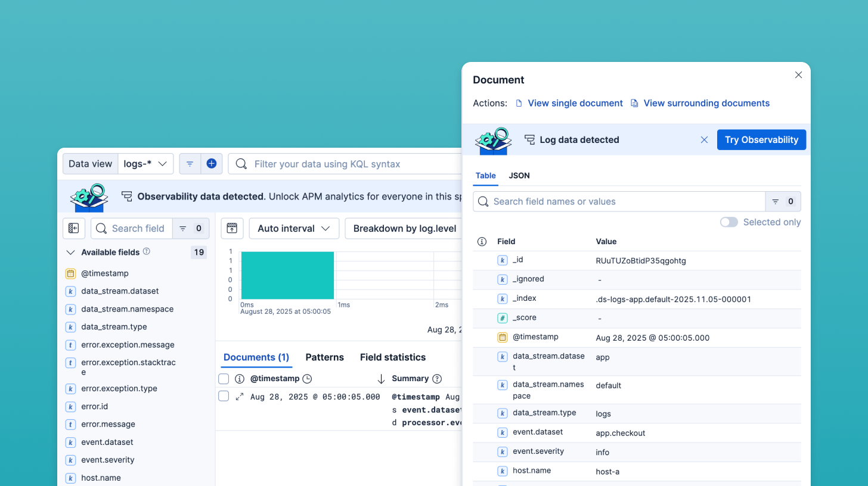Click the descending sort arrow beside Summary column

(380, 378)
